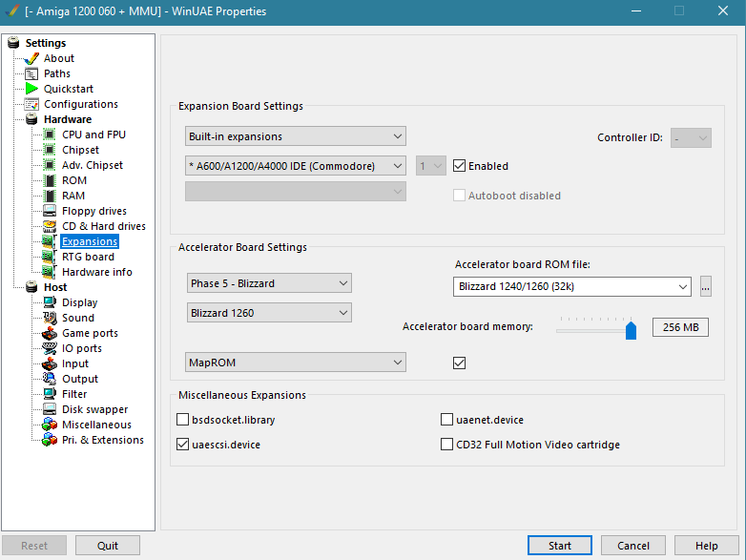Click the Game ports joystick icon
The image size is (746, 560).
50,333
